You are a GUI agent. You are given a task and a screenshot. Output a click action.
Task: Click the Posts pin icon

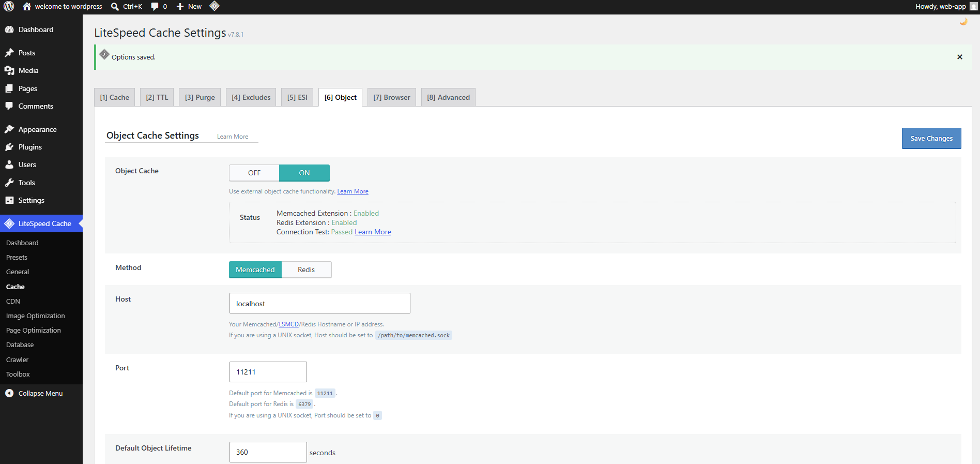click(9, 53)
